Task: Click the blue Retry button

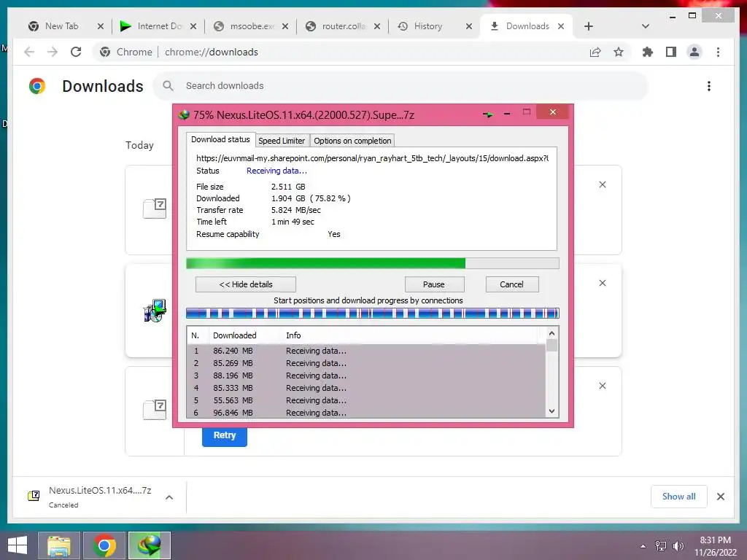Action: pos(225,435)
